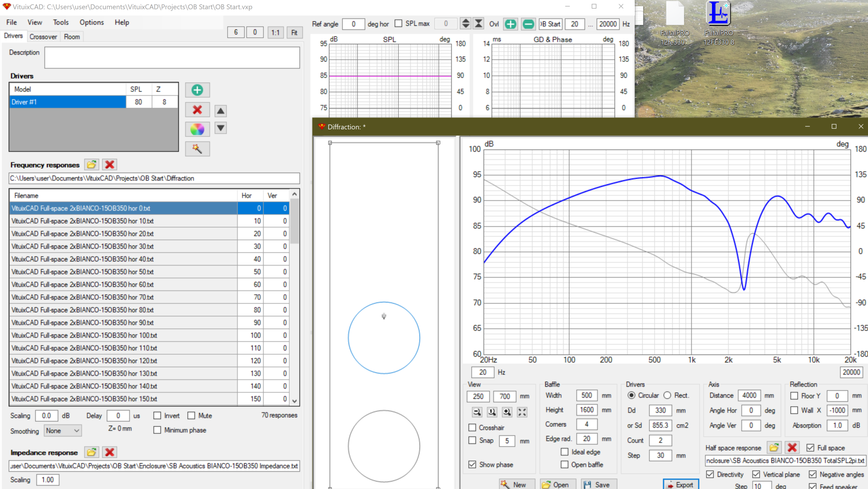Open FaitalPRO 12FE330 8 desktop icon

719,23
